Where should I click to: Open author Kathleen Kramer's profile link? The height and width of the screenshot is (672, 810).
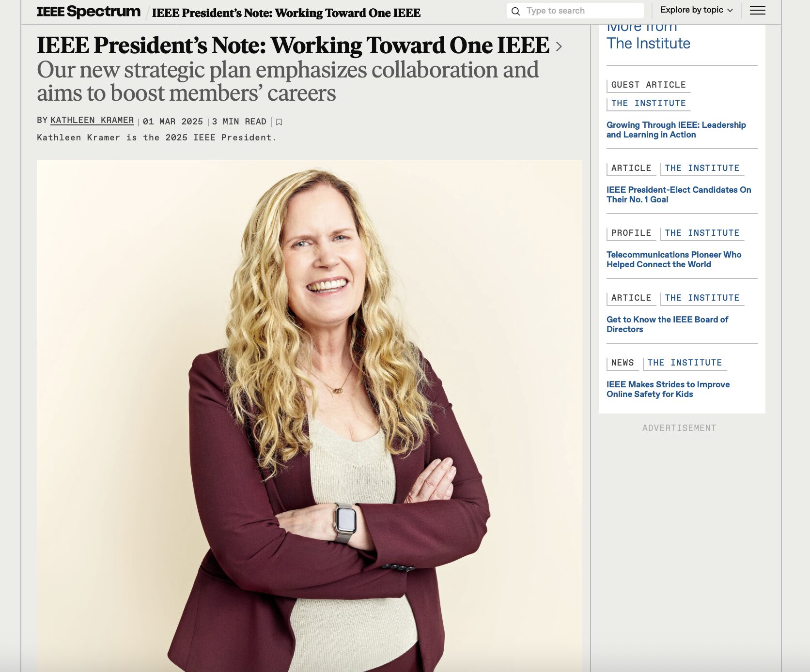92,120
